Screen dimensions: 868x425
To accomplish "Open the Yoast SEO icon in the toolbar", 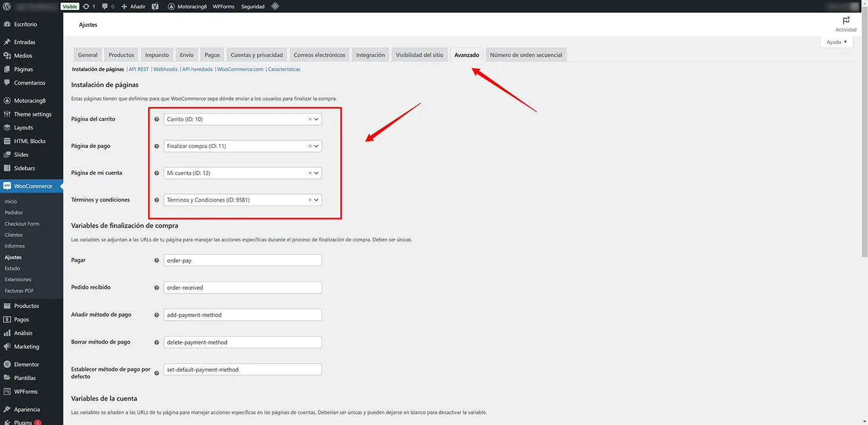I will pyautogui.click(x=153, y=6).
